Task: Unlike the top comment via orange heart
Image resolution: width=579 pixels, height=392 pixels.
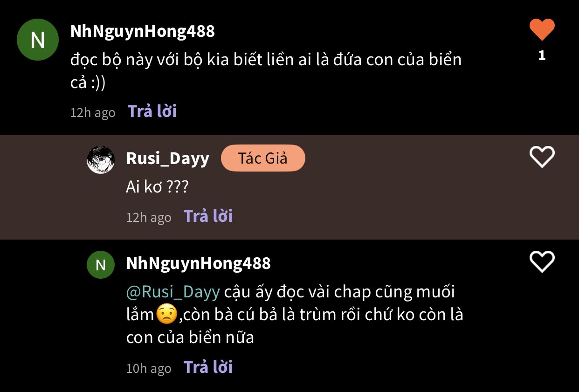Action: coord(542,30)
